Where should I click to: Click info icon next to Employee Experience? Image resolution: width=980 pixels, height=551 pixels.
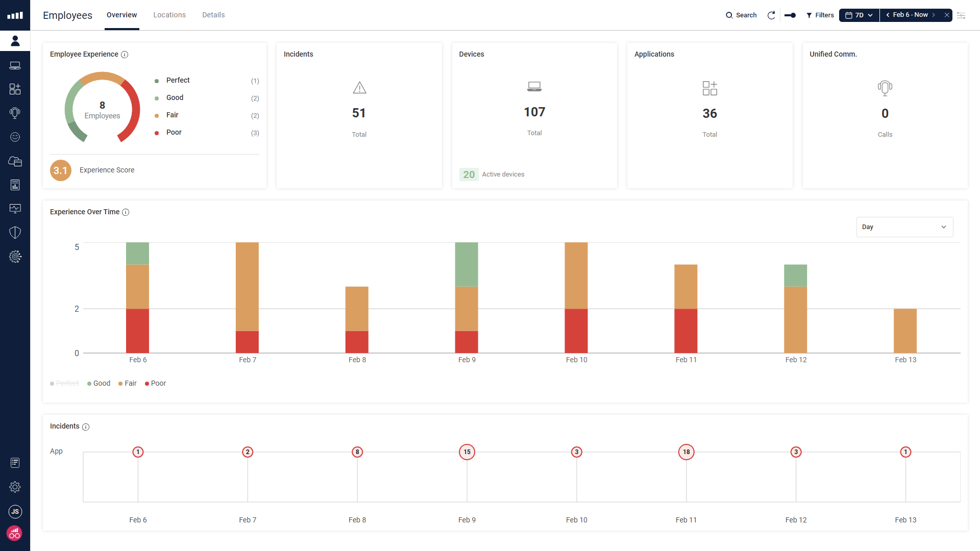pyautogui.click(x=125, y=55)
